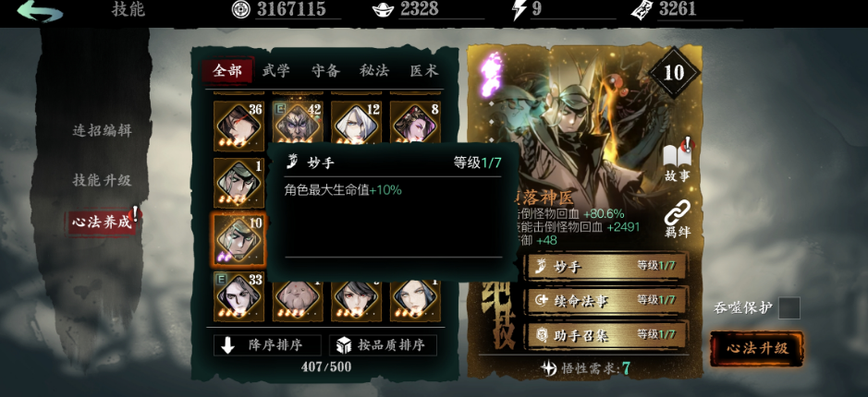The height and width of the screenshot is (397, 868).
Task: Open the 羁绊 chain link icon
Action: [x=678, y=219]
